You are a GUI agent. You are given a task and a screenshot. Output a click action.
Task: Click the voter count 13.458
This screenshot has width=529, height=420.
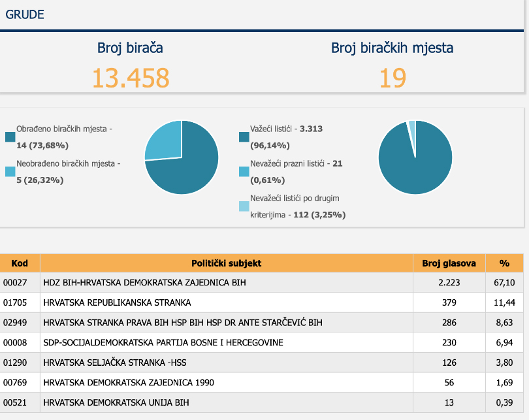(130, 78)
